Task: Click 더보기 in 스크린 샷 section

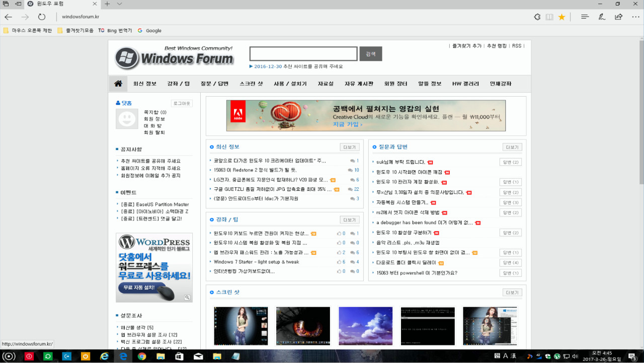Action: tap(512, 293)
